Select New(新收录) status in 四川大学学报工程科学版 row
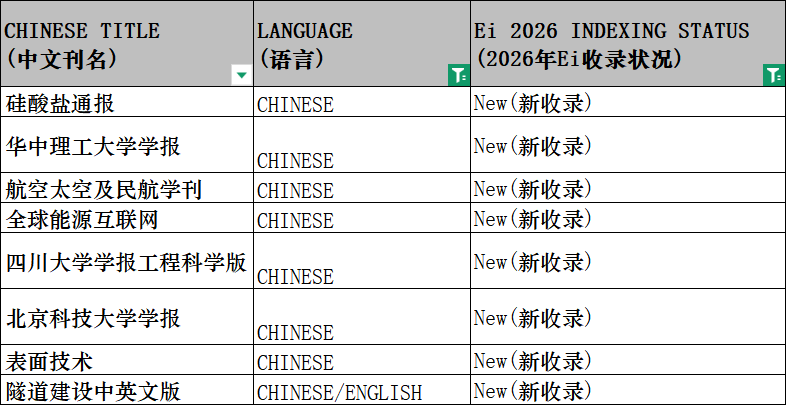Image resolution: width=787 pixels, height=406 pixels. coord(628,261)
